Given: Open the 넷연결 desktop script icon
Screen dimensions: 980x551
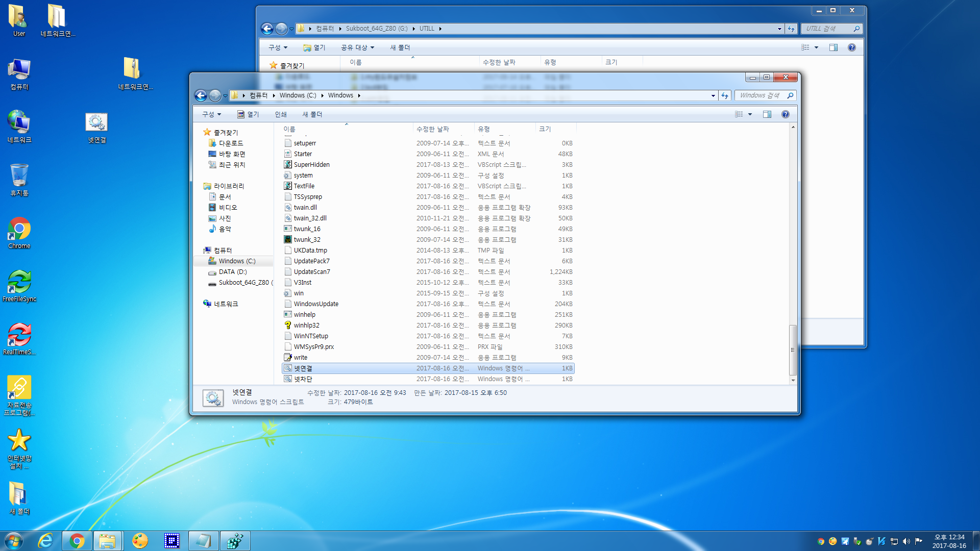Looking at the screenshot, I should 96,128.
